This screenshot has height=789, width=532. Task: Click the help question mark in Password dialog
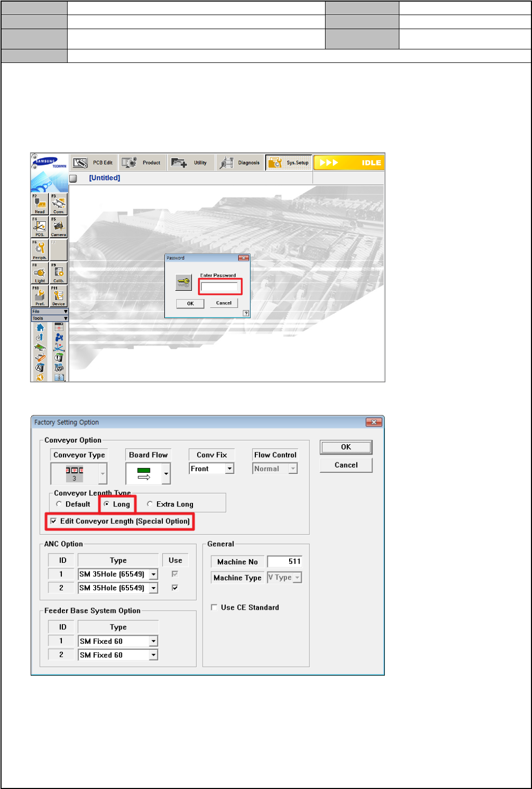(246, 313)
